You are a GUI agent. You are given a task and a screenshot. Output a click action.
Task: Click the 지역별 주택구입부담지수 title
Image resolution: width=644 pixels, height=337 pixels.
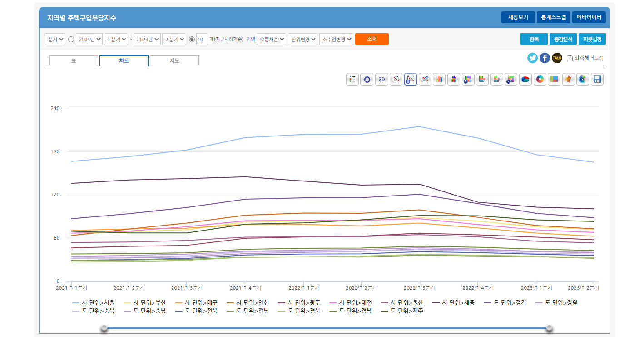(x=82, y=18)
